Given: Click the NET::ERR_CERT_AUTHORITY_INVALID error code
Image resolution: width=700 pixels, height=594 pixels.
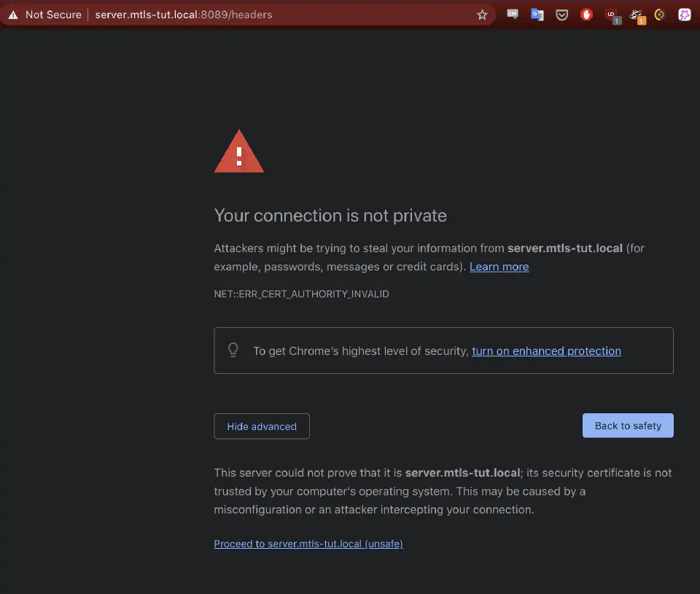Looking at the screenshot, I should (301, 294).
